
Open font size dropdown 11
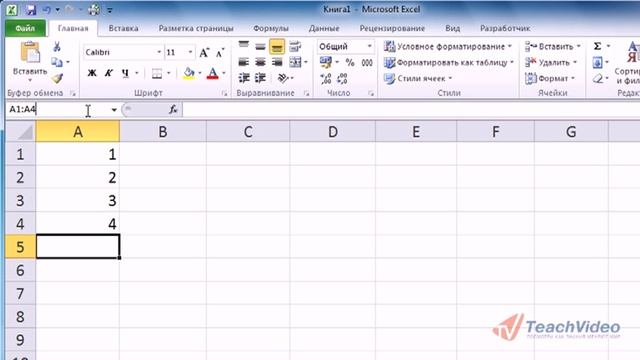190,52
